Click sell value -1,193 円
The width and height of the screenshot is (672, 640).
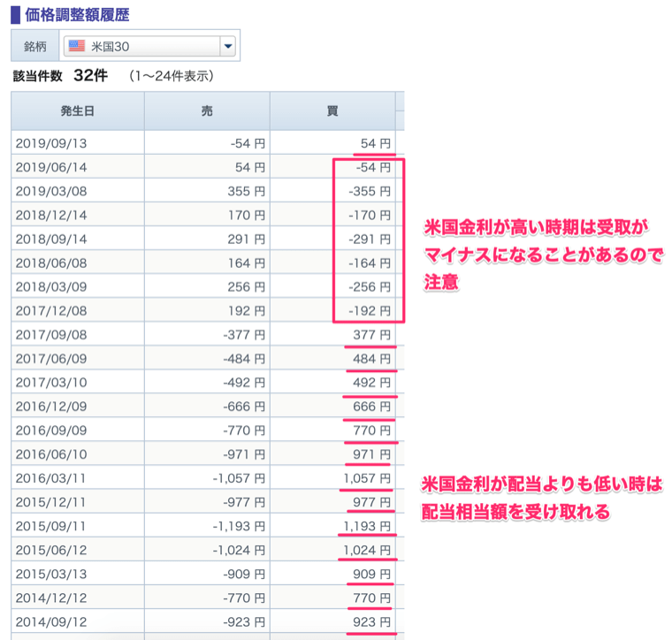coord(239,526)
